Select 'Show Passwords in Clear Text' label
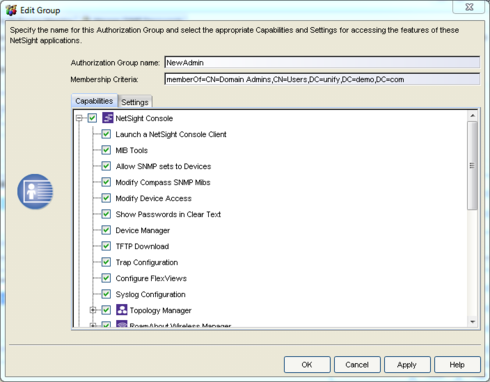The width and height of the screenshot is (490, 382). click(168, 214)
